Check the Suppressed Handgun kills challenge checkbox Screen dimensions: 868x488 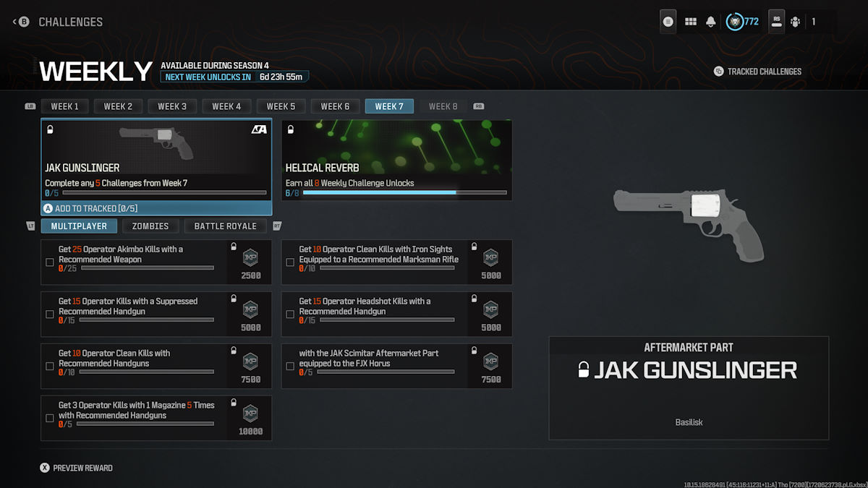(x=49, y=314)
